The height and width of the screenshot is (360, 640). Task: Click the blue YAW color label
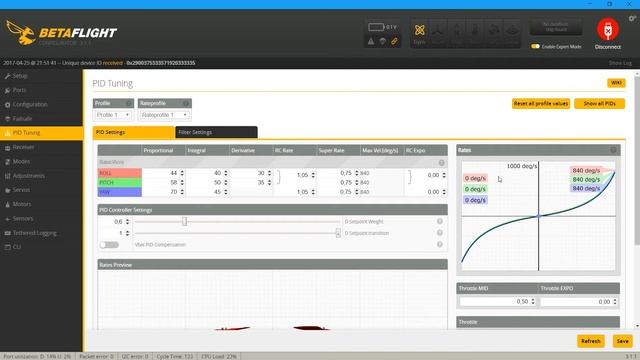120,192
